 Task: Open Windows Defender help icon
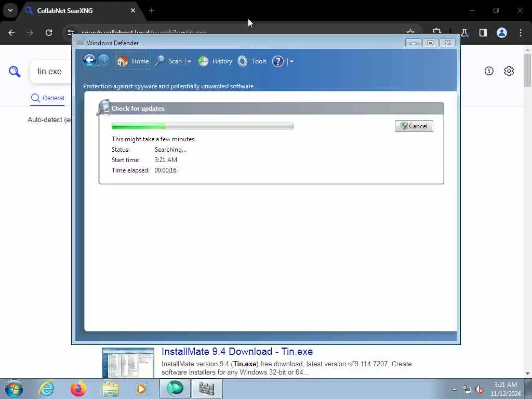pos(278,61)
